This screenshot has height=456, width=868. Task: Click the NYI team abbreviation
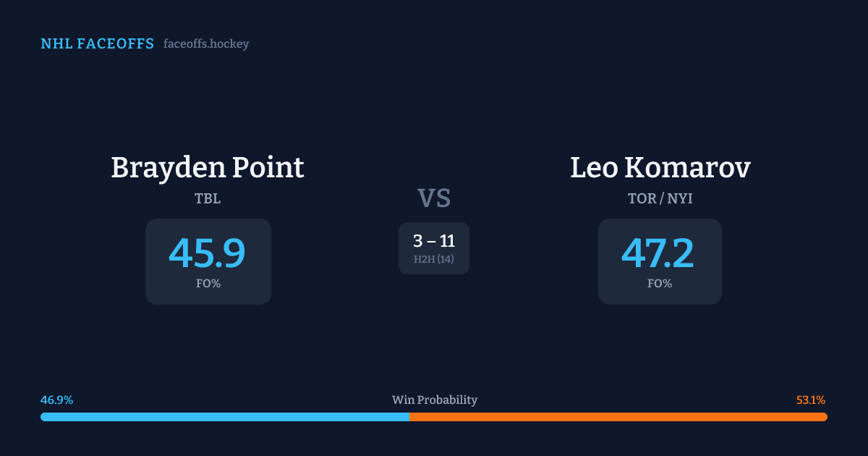[680, 198]
